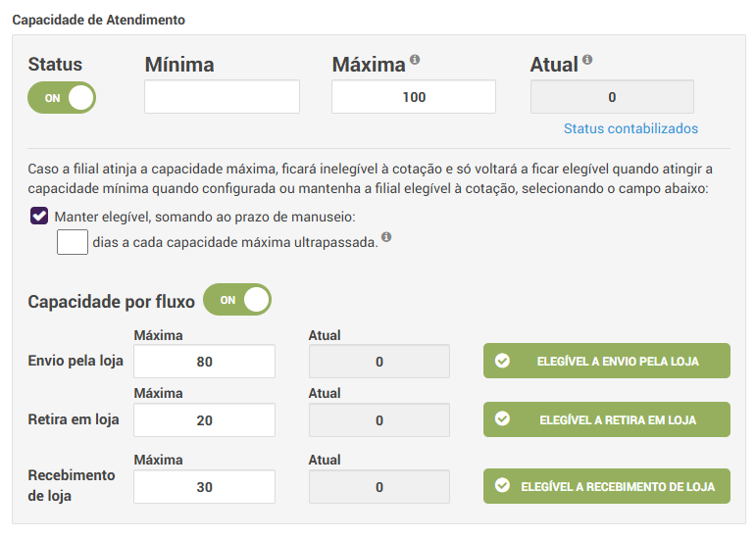The height and width of the screenshot is (539, 756).
Task: Open Status contabilizados link
Action: tap(630, 128)
